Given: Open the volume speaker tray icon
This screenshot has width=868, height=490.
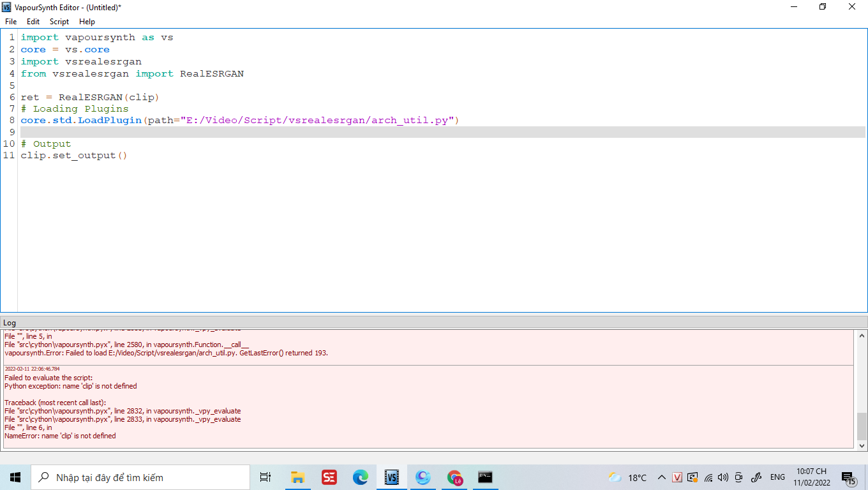Looking at the screenshot, I should click(723, 477).
